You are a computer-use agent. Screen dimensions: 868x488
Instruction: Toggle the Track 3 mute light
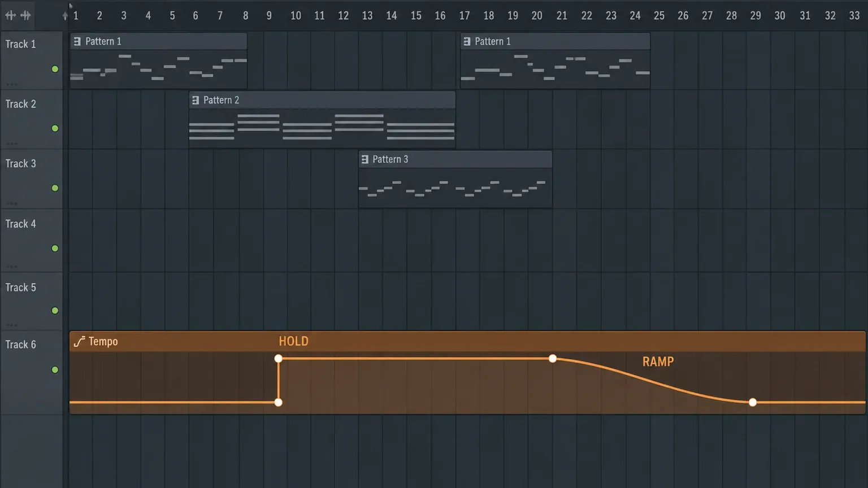[55, 188]
